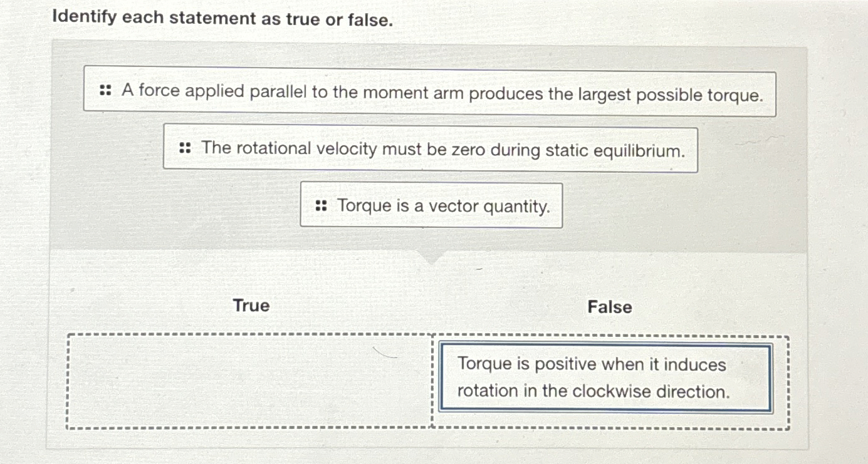Click the drag handle beside the rotational velocity statement

[x=184, y=148]
